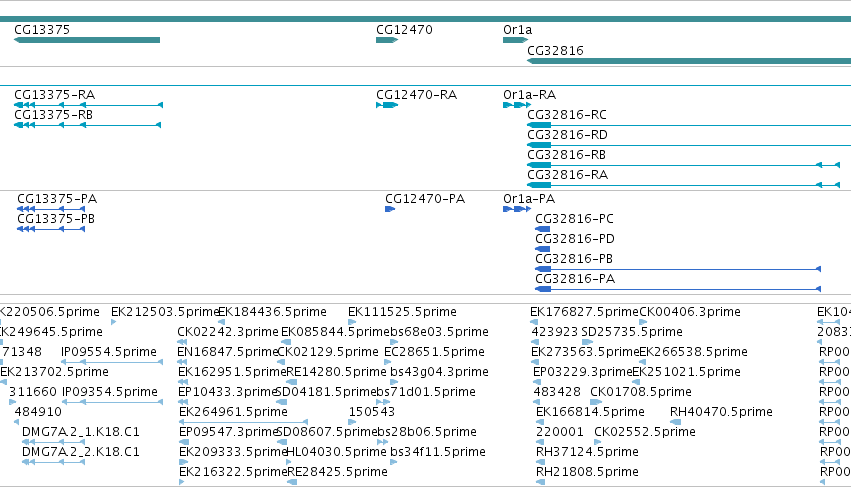
Task: Select EST EK111525.5prime
Action: tap(402, 312)
